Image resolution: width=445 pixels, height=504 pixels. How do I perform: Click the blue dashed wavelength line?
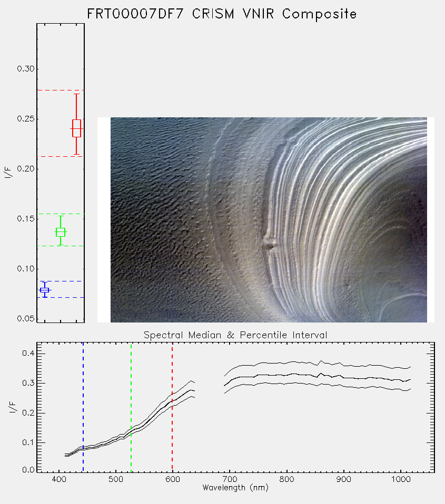[83, 407]
